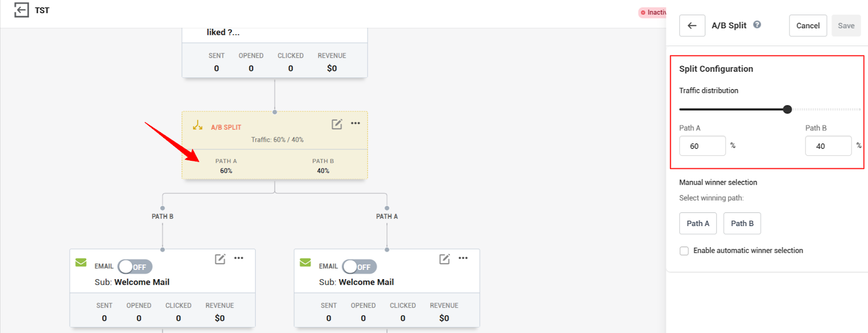This screenshot has height=333, width=868.
Task: Exit workflow via TST back icon
Action: coord(21,10)
